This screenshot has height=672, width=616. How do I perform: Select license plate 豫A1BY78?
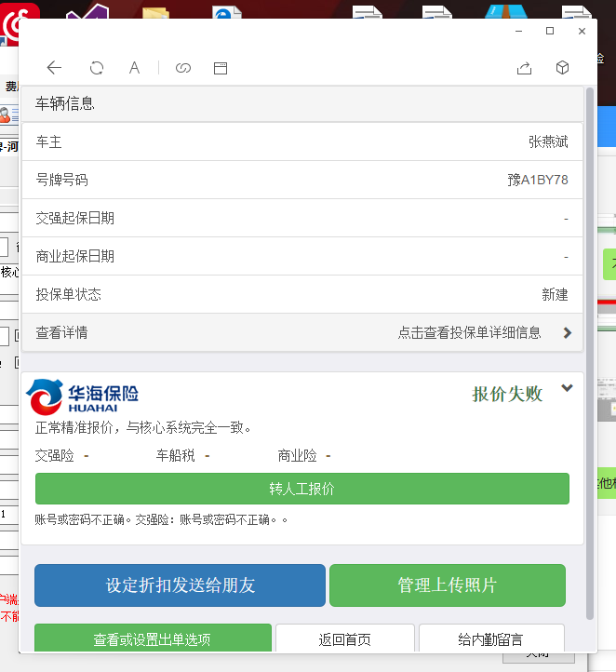(538, 180)
